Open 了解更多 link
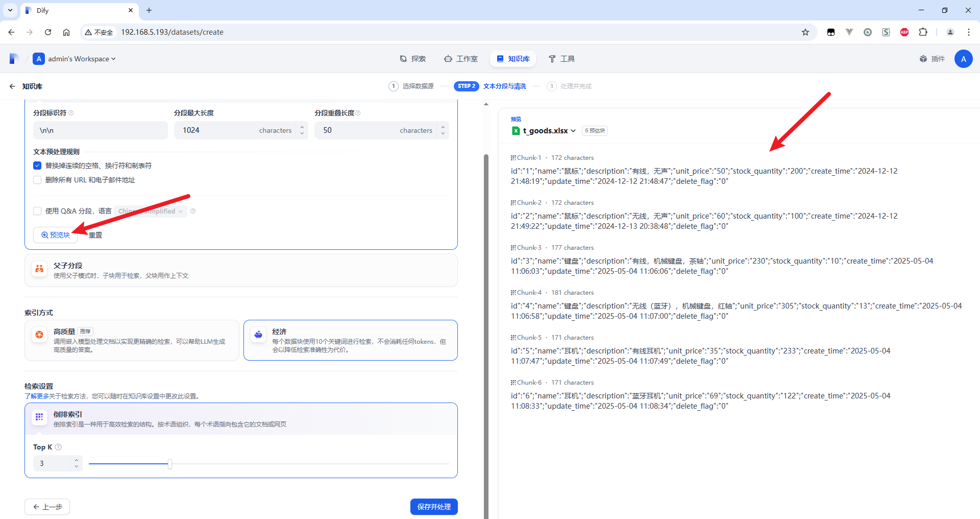Image resolution: width=980 pixels, height=519 pixels. click(37, 396)
